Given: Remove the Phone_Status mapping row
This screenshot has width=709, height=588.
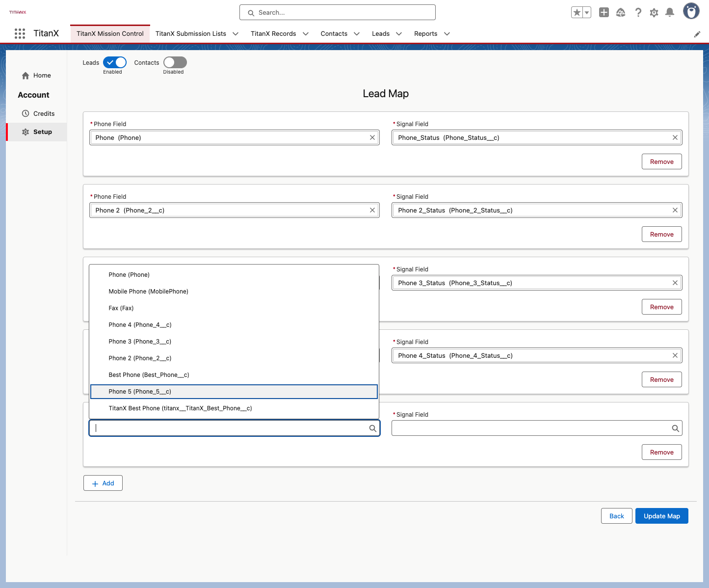Looking at the screenshot, I should click(662, 161).
